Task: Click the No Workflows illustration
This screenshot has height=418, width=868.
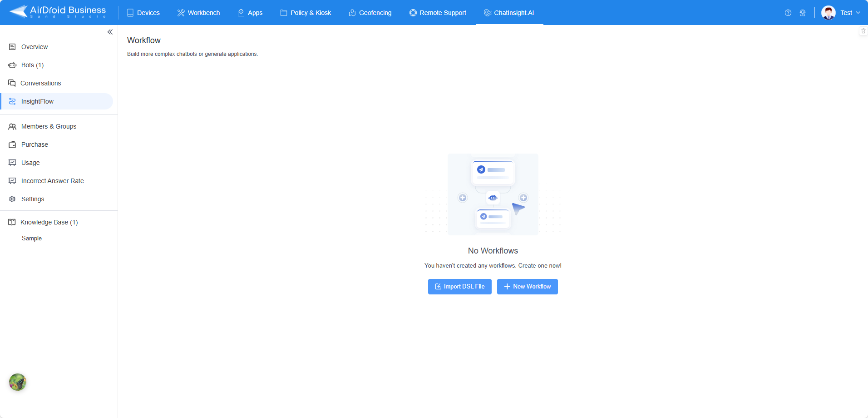Action: click(493, 194)
